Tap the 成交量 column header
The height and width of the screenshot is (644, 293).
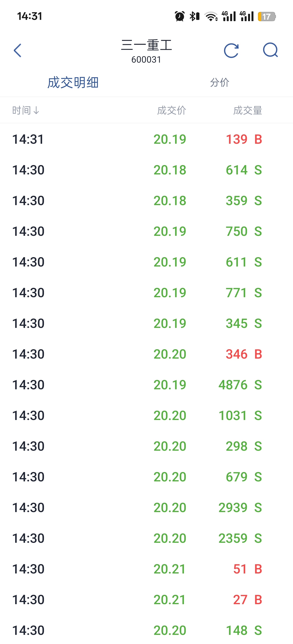[248, 110]
